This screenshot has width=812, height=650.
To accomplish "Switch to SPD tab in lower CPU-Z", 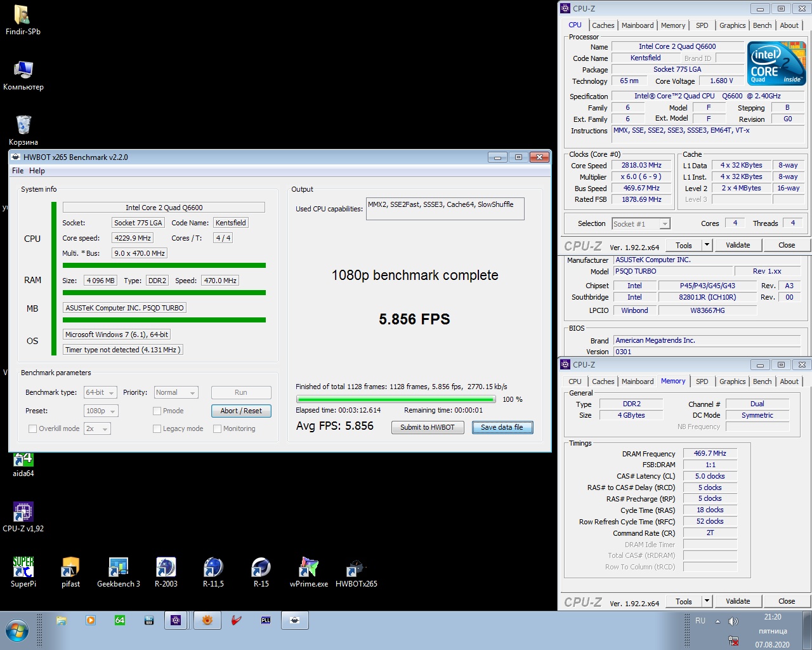I will point(702,381).
